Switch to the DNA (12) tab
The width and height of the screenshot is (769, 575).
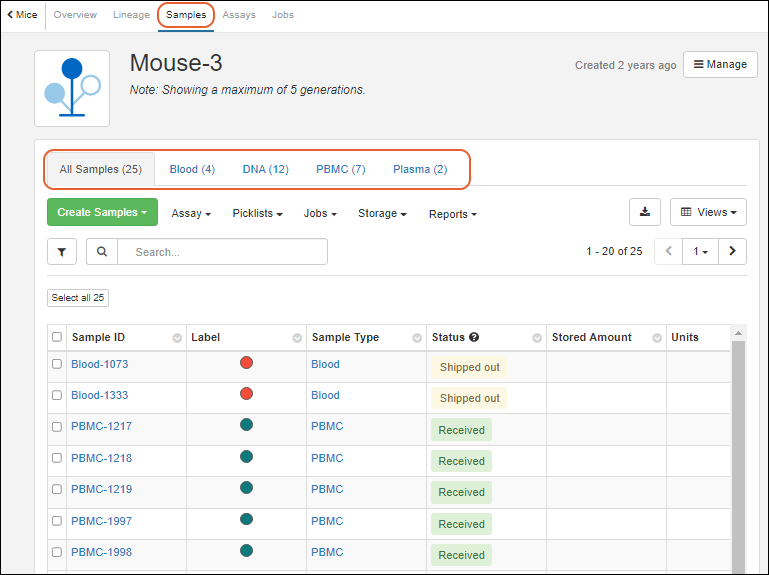265,169
